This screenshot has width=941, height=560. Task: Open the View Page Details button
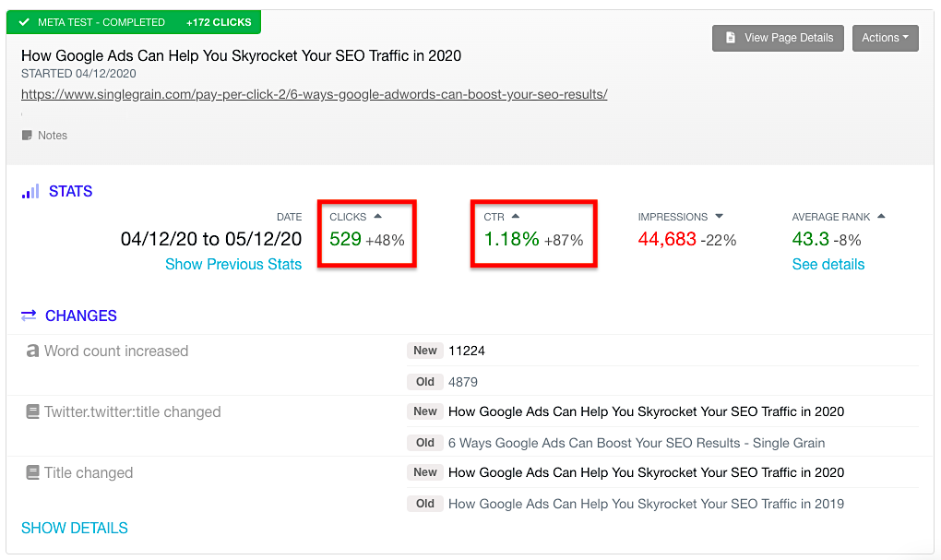[x=778, y=38]
